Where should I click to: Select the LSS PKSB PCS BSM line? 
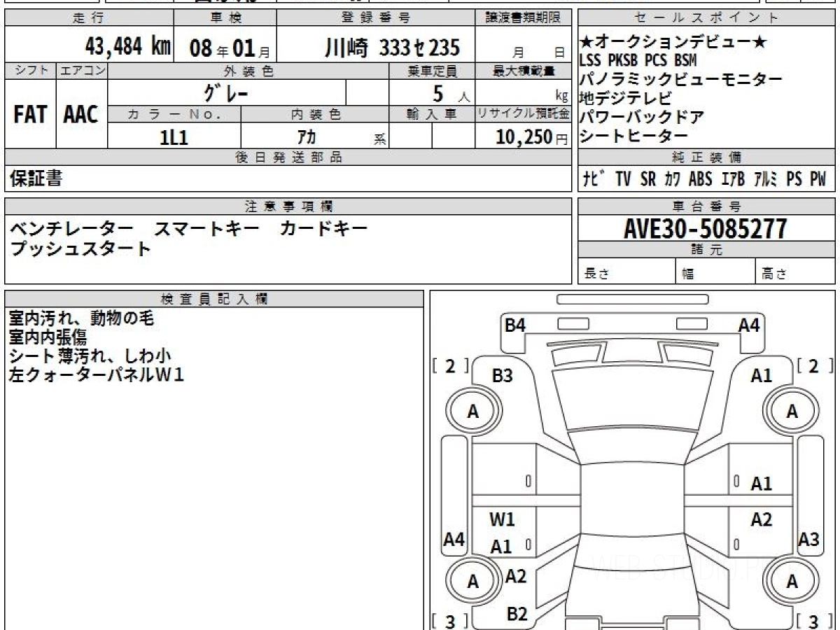pos(638,60)
